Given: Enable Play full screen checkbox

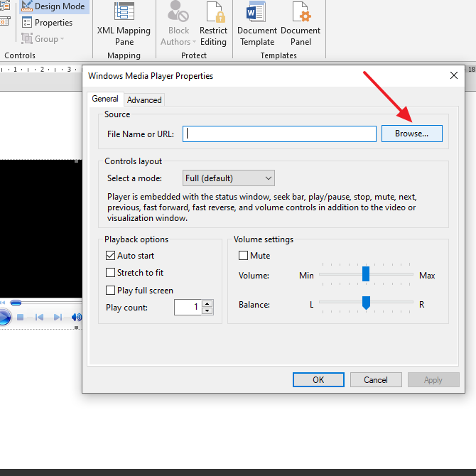Looking at the screenshot, I should pyautogui.click(x=110, y=291).
